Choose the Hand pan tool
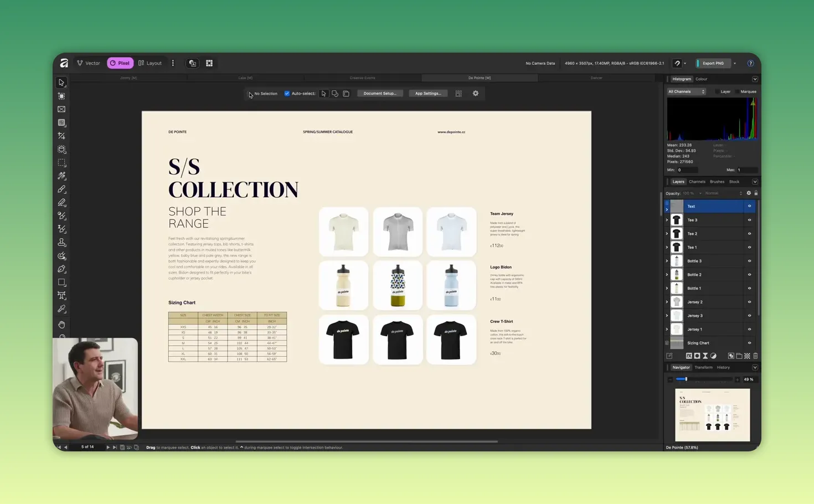This screenshot has width=814, height=504. pos(61,325)
